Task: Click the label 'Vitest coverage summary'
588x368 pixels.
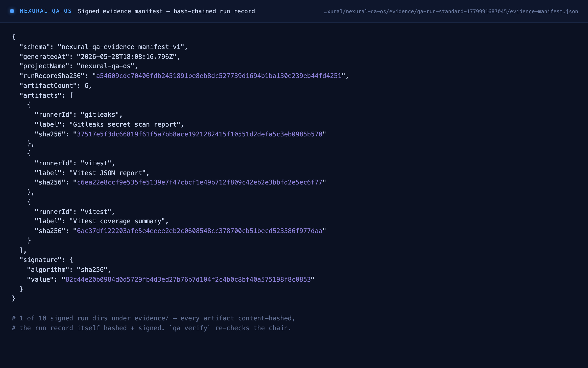Action: 117,221
